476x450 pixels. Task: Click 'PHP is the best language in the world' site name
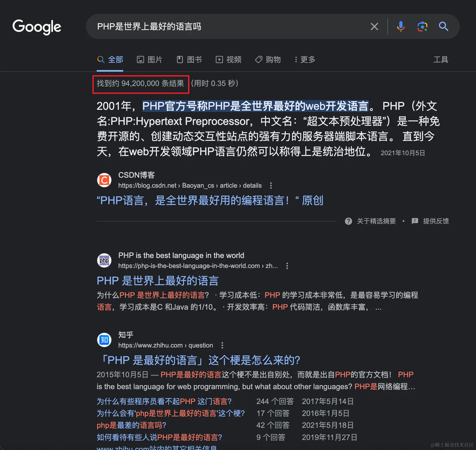tap(181, 255)
